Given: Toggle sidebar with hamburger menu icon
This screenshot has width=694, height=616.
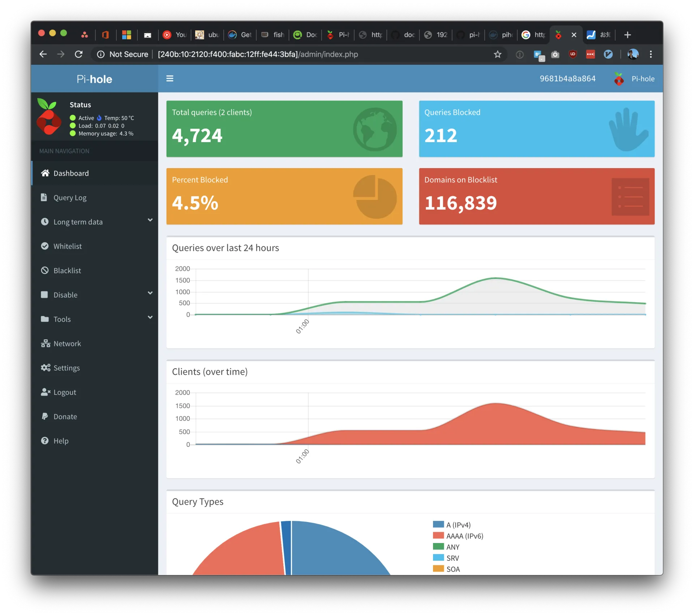Looking at the screenshot, I should tap(170, 78).
